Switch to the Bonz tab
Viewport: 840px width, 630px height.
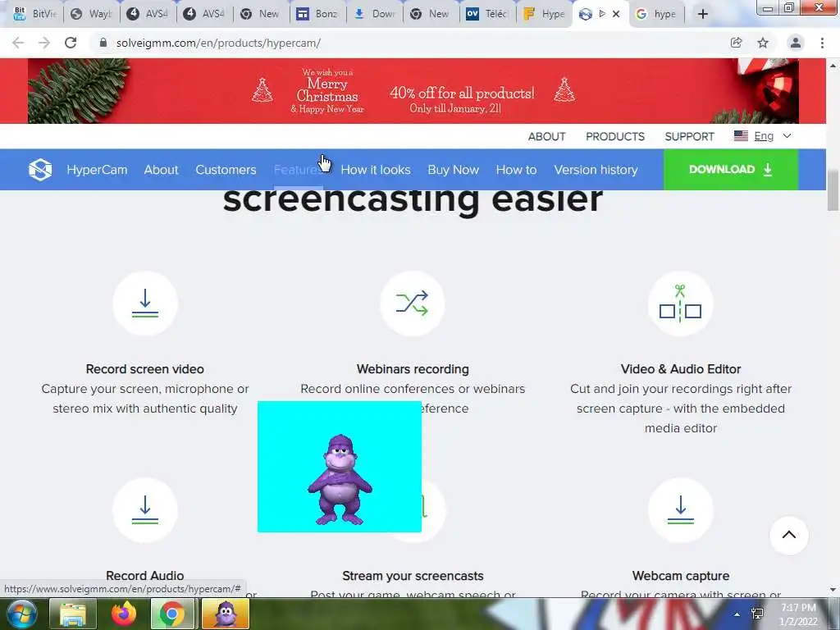click(317, 14)
